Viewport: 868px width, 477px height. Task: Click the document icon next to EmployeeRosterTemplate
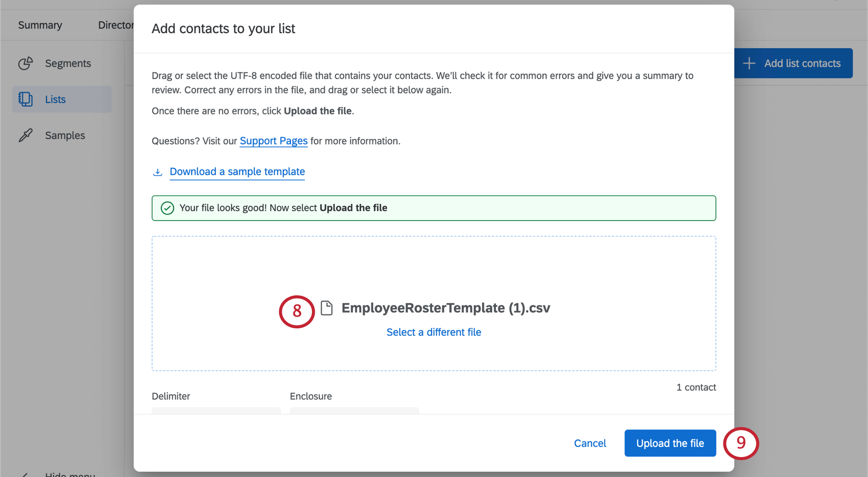(x=327, y=308)
